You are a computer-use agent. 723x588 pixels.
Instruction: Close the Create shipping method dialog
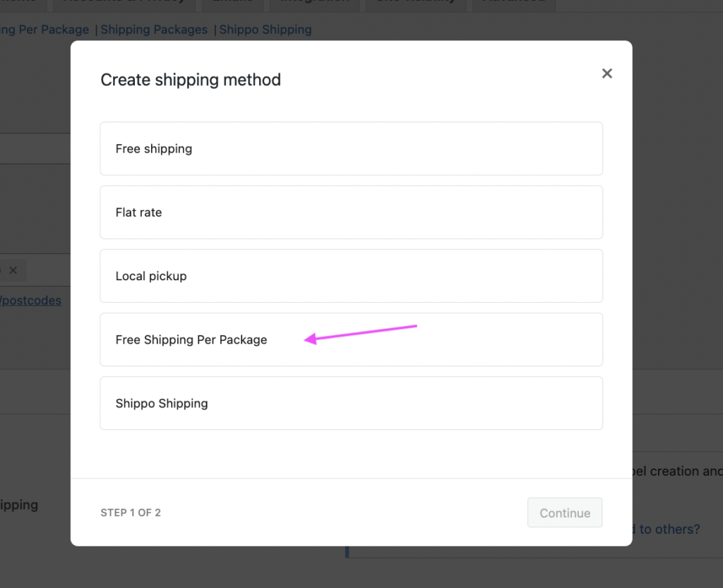(607, 73)
